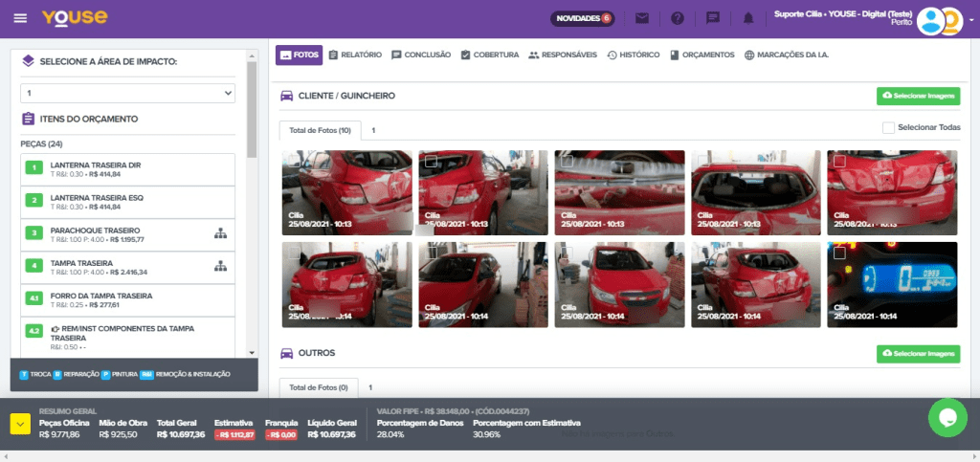This screenshot has height=462, width=980.
Task: Open the hamburger main menu
Action: pos(21,18)
